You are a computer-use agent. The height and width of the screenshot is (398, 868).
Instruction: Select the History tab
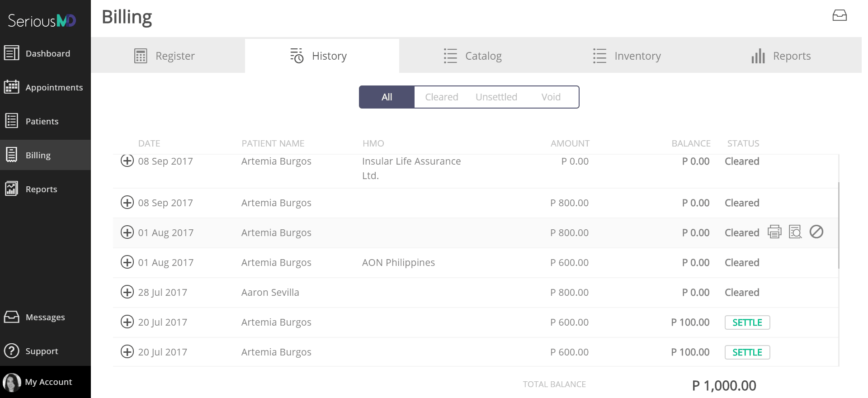click(322, 56)
